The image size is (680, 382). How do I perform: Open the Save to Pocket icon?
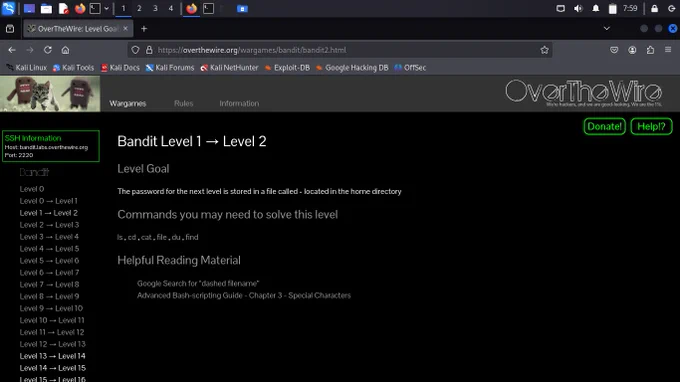point(614,50)
